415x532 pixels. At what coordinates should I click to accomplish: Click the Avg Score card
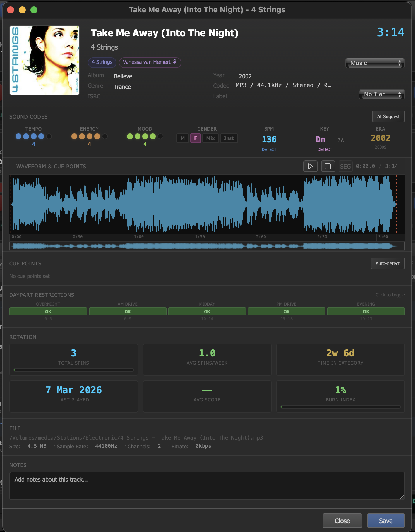click(x=207, y=397)
